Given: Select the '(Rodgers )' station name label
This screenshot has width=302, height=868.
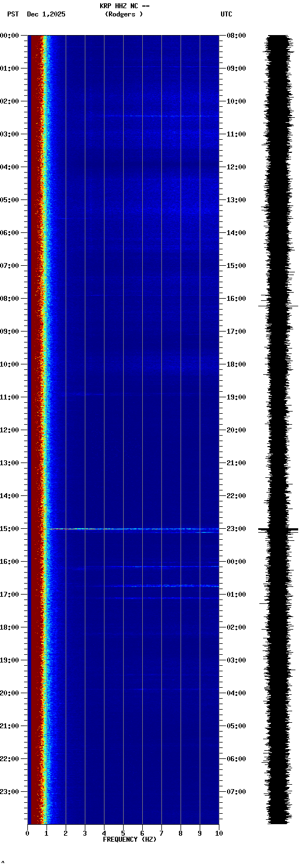Looking at the screenshot, I should [124, 14].
